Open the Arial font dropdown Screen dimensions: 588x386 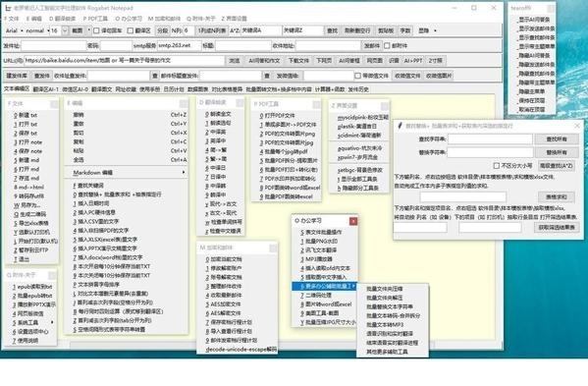15,30
